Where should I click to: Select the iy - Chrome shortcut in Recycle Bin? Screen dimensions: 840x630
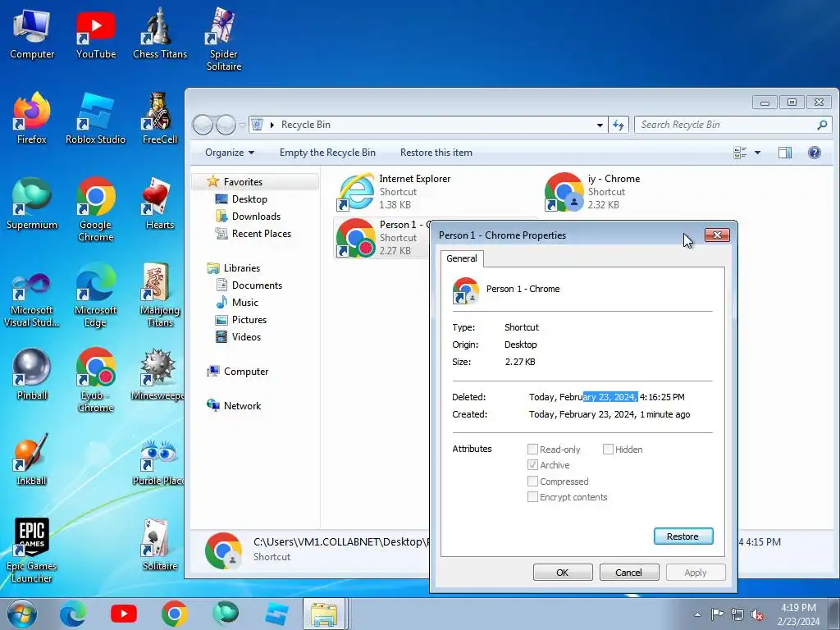592,191
